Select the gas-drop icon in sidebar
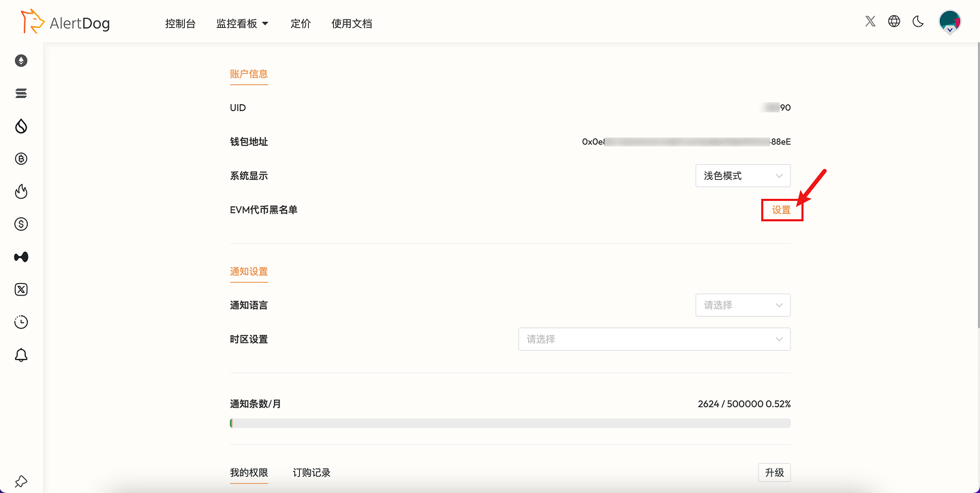 tap(20, 126)
